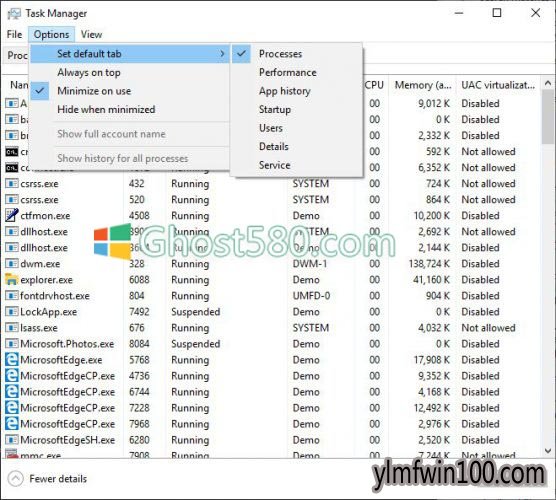Image resolution: width=556 pixels, height=500 pixels.
Task: Toggle Hide when minimized option
Action: 129,109
